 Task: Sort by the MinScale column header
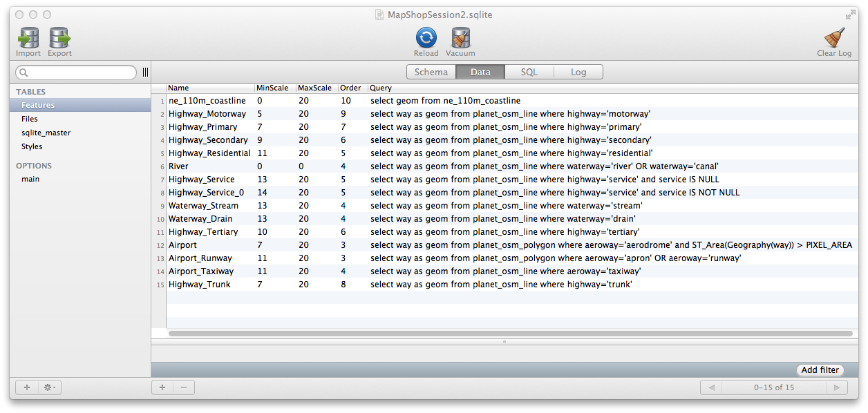click(x=274, y=88)
